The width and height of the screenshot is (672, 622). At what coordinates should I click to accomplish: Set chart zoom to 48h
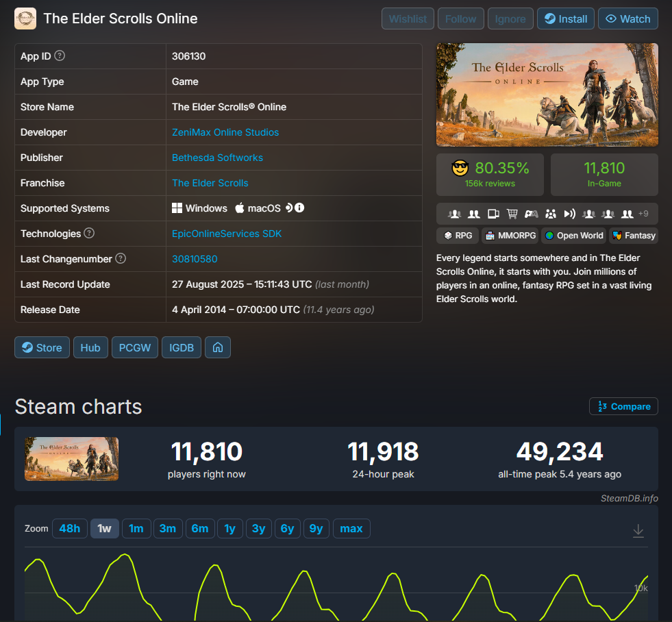click(70, 528)
